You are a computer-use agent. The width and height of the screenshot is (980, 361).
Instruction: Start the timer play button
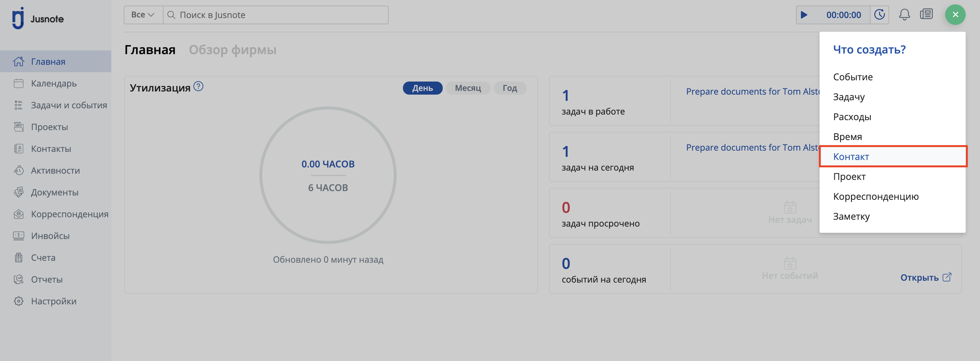tap(804, 15)
